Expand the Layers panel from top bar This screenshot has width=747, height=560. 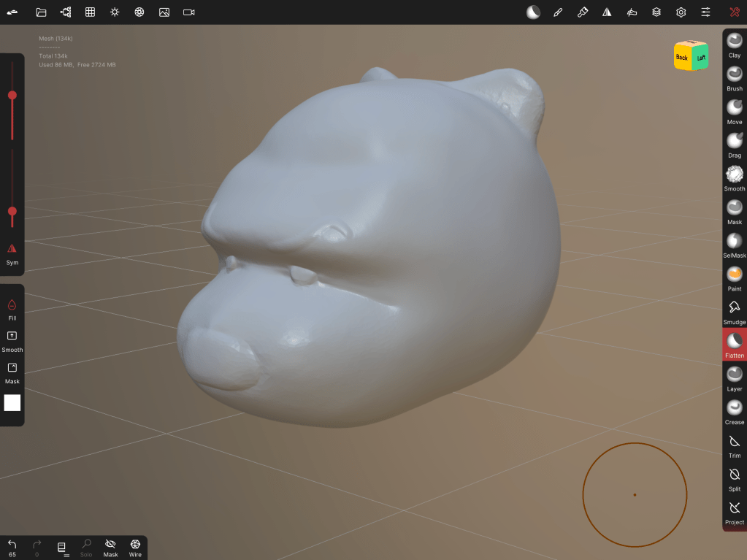pyautogui.click(x=656, y=12)
